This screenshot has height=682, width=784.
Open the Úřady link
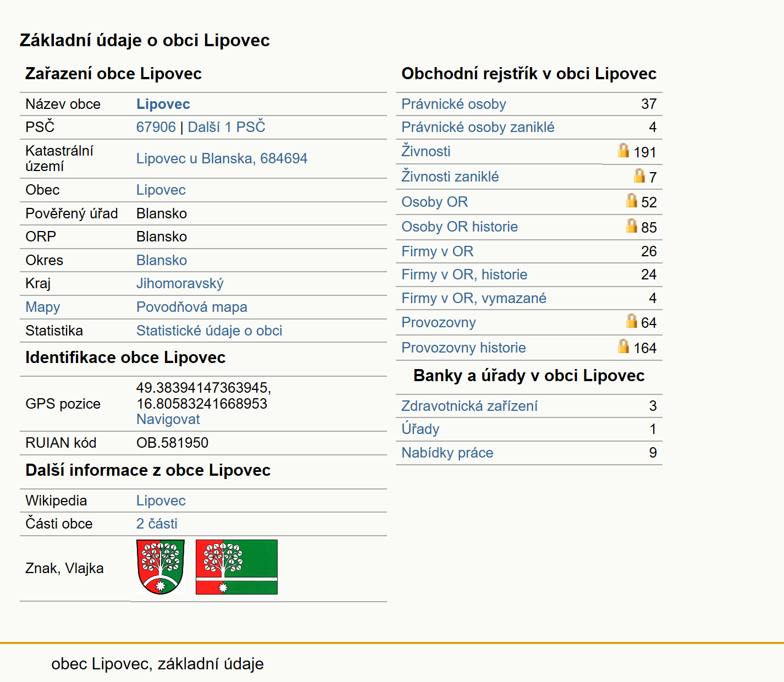[420, 429]
